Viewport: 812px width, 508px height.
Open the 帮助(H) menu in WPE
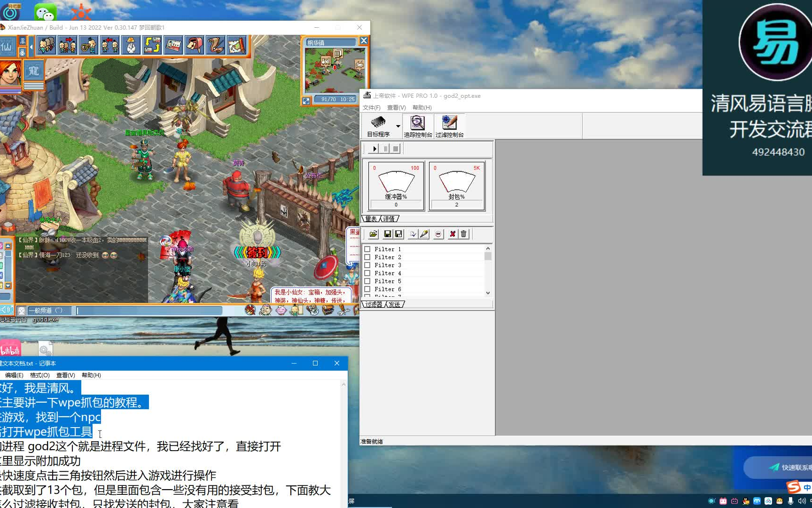(x=422, y=108)
